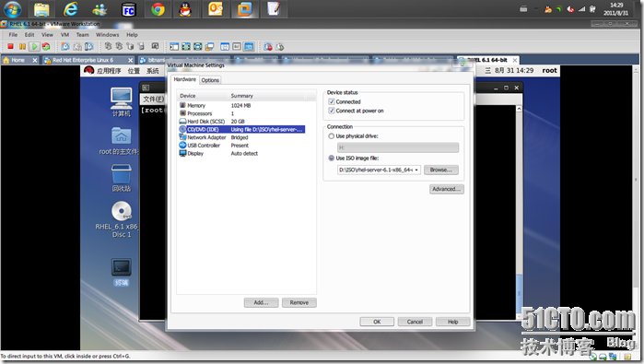Open the trash bin icon on guest desktop
Image resolution: width=644 pixels, height=364 pixels.
click(122, 178)
